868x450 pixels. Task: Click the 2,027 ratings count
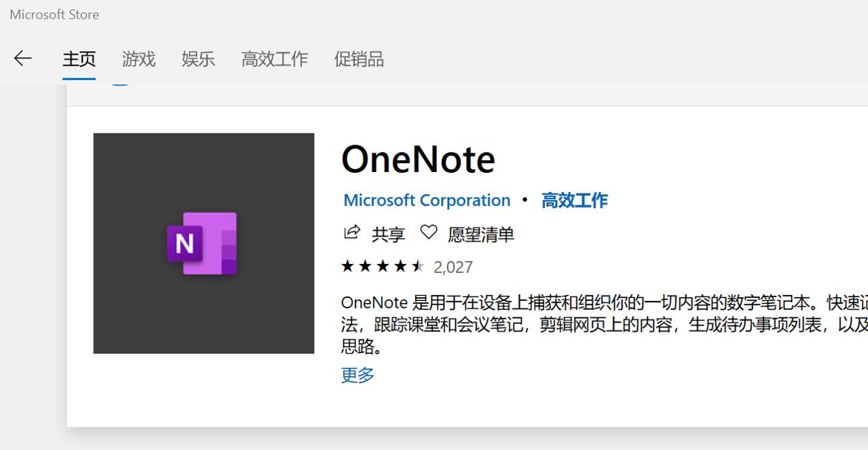click(453, 267)
